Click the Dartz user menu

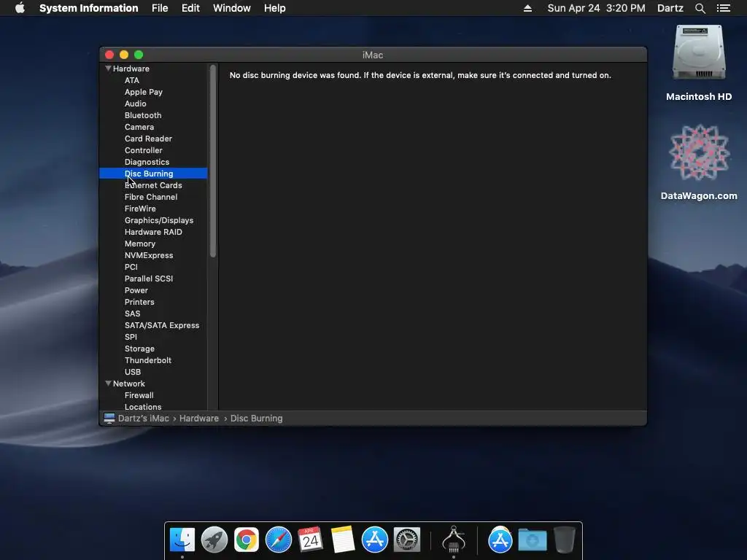click(x=670, y=8)
